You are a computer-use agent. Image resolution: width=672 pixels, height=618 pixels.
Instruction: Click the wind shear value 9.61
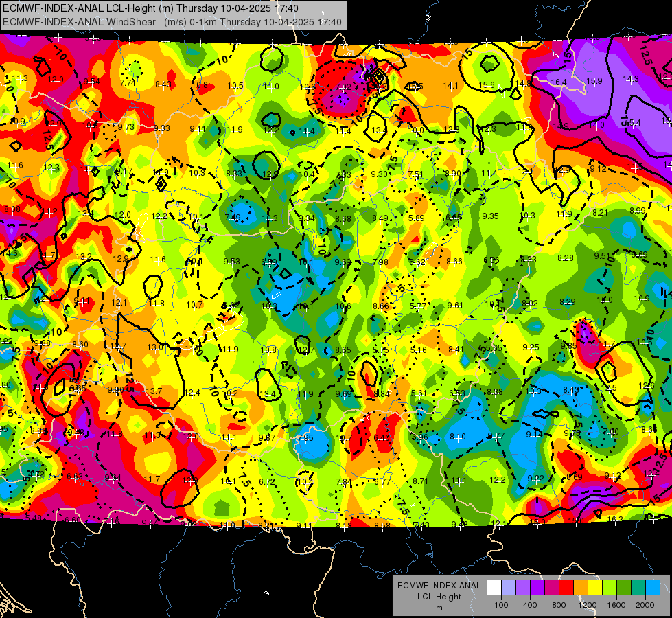[455, 305]
